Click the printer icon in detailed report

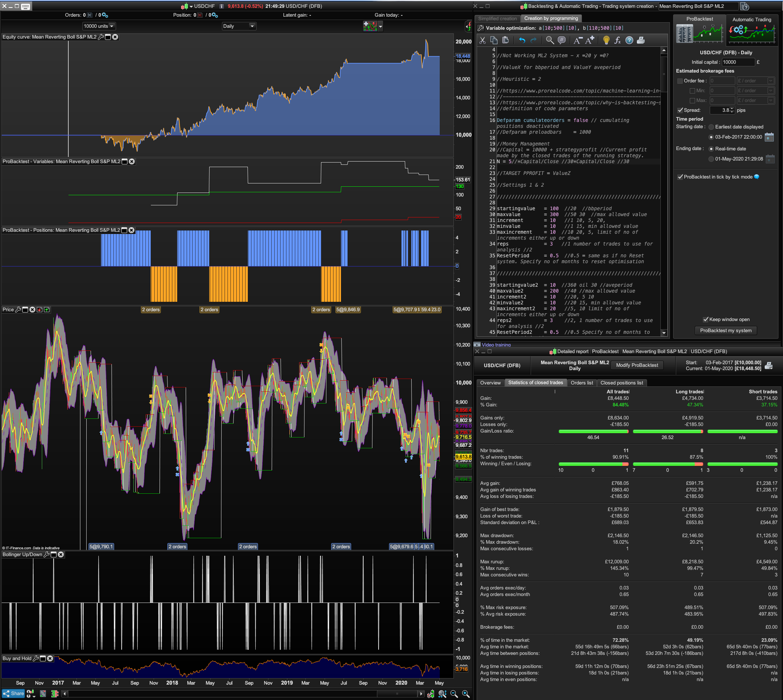769,366
